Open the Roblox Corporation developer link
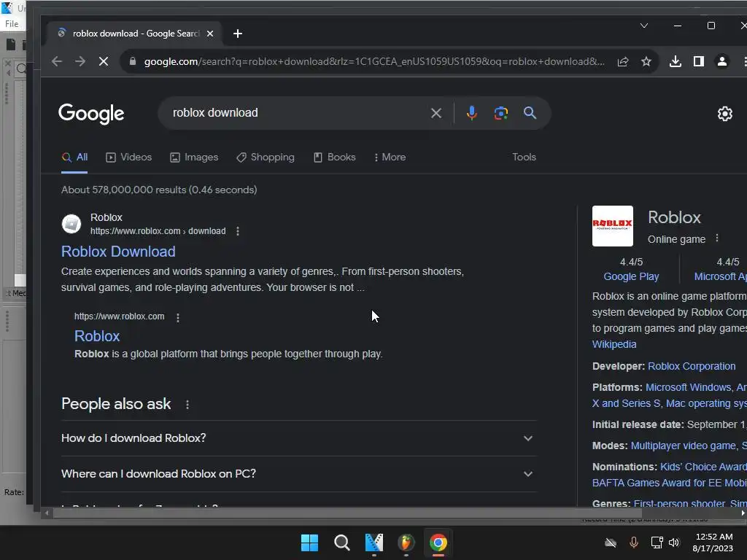Viewport: 747px width, 560px height. 692,366
